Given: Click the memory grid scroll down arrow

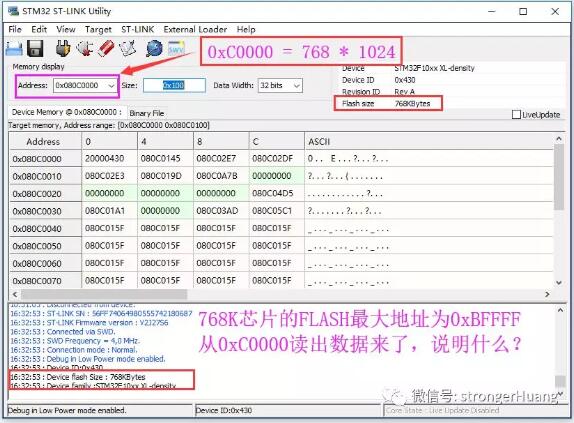Looking at the screenshot, I should point(559,282).
